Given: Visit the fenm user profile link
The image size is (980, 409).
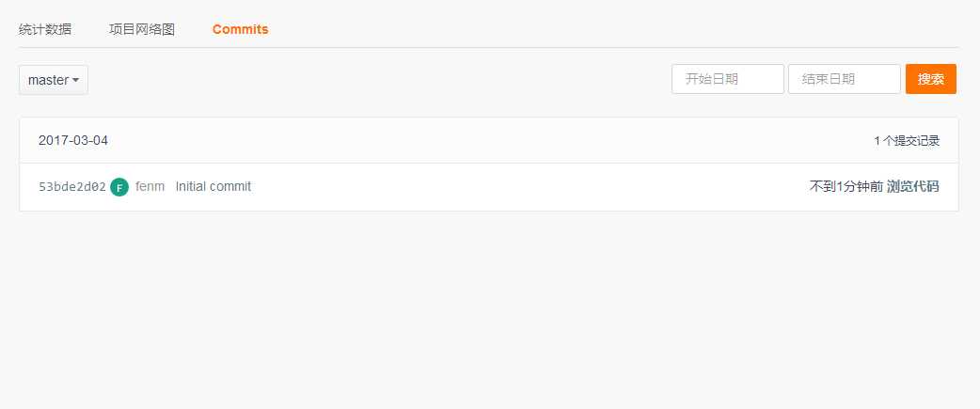Looking at the screenshot, I should click(150, 186).
